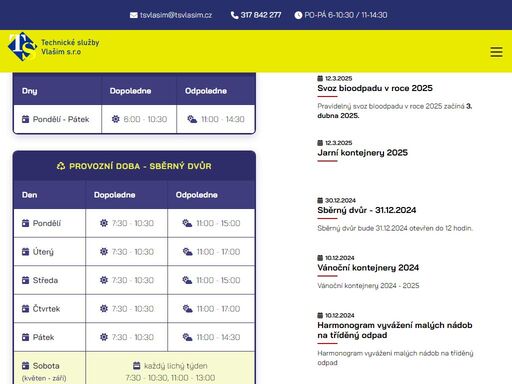
Task: Click calendar icon beside Úterý
Action: (25, 252)
